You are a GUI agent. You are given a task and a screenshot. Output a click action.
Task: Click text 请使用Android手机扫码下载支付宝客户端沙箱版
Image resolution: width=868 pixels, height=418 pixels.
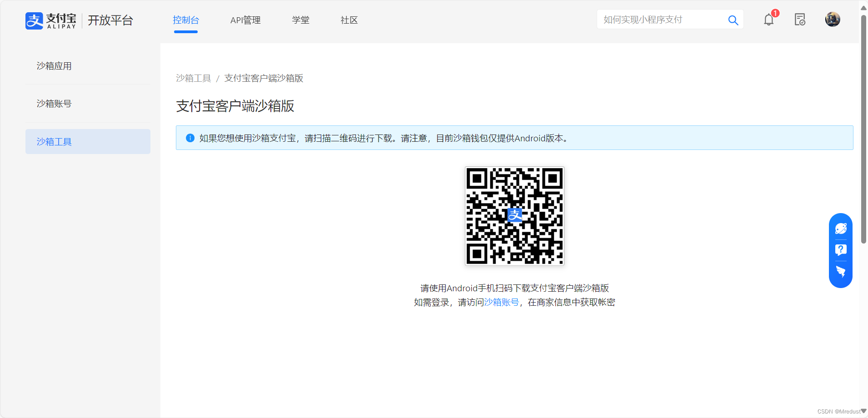click(x=514, y=288)
